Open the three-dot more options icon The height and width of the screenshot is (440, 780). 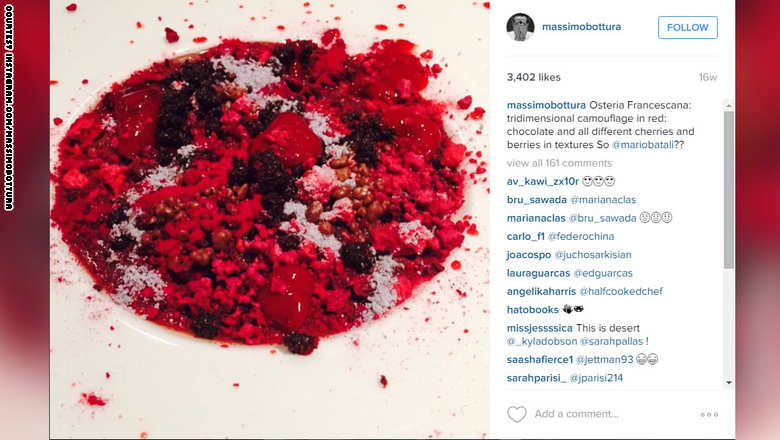point(709,414)
